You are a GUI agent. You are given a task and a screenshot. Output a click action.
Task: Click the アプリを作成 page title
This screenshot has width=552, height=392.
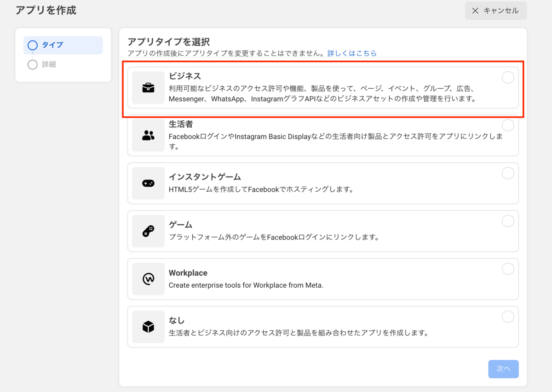coord(46,10)
